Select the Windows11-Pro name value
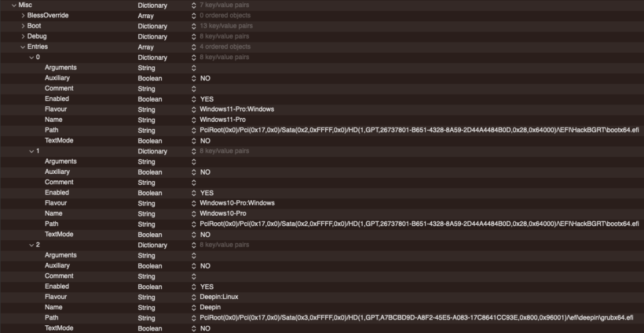This screenshot has height=333, width=644. (x=223, y=120)
